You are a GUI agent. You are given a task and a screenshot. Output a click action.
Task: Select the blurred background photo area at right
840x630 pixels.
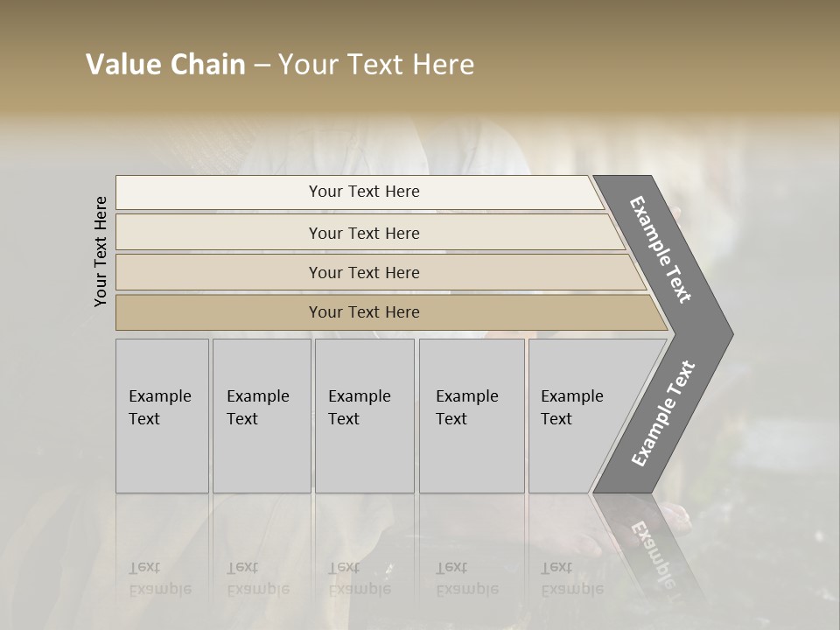(782, 375)
